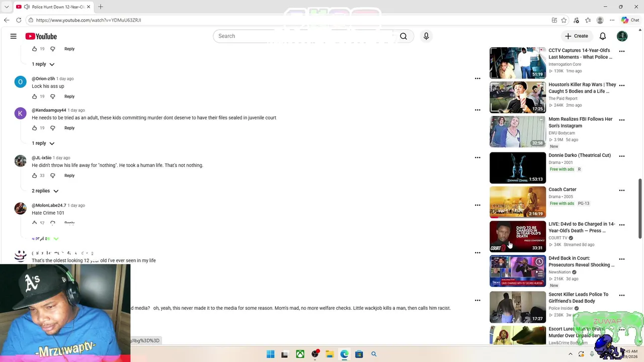Open the @Orion-z5h username link

click(43, 78)
